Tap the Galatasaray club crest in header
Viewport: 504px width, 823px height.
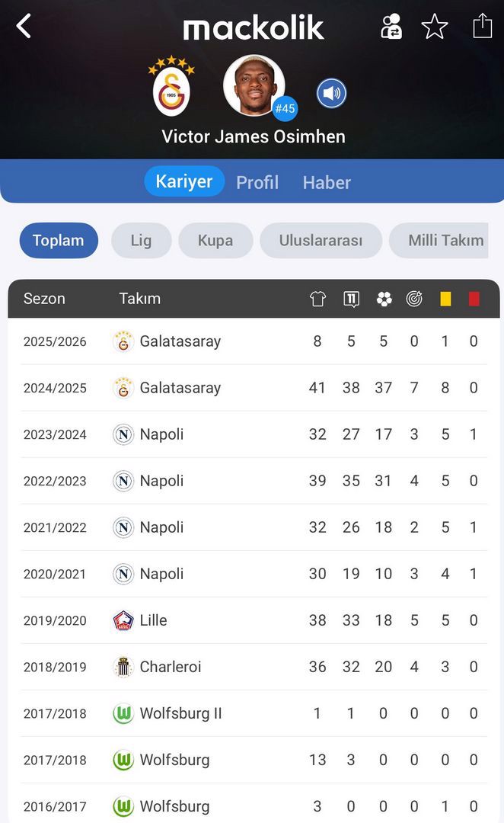click(x=172, y=89)
